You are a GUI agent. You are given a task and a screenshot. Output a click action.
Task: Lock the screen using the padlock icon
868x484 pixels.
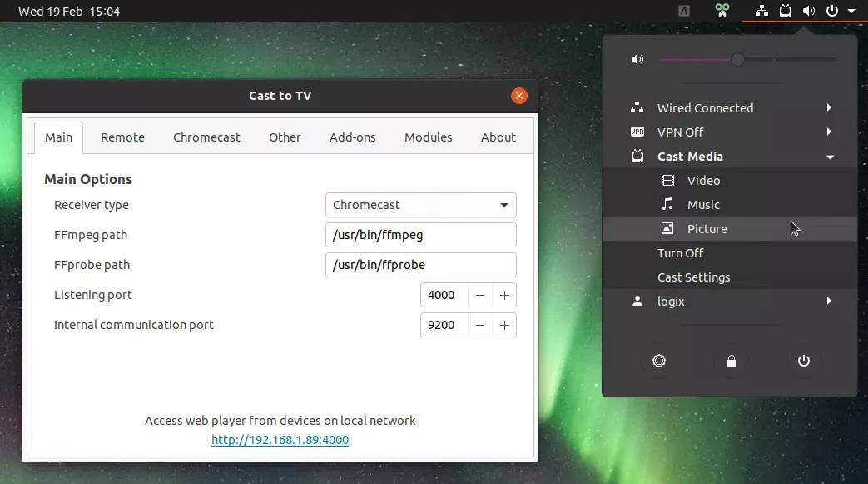pyautogui.click(x=732, y=361)
